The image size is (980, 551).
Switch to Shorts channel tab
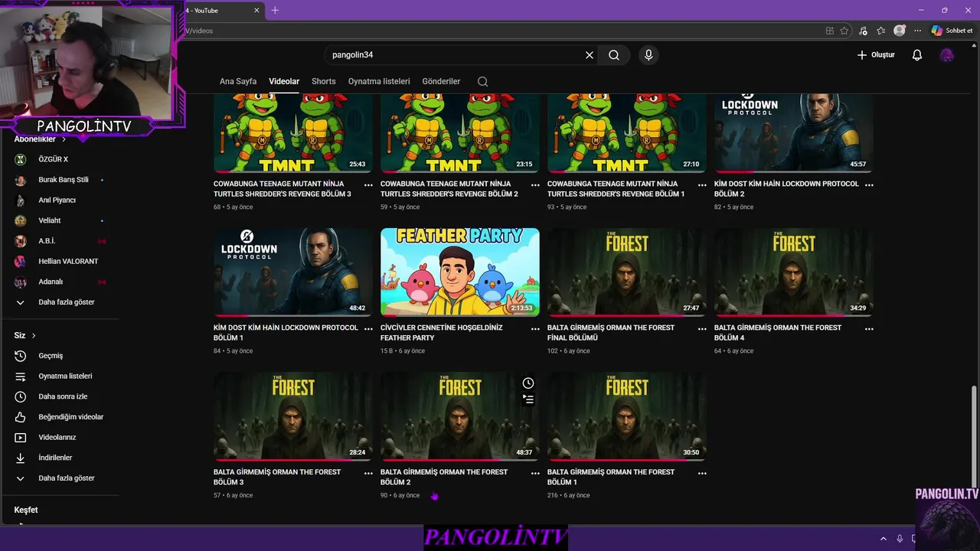pyautogui.click(x=324, y=81)
